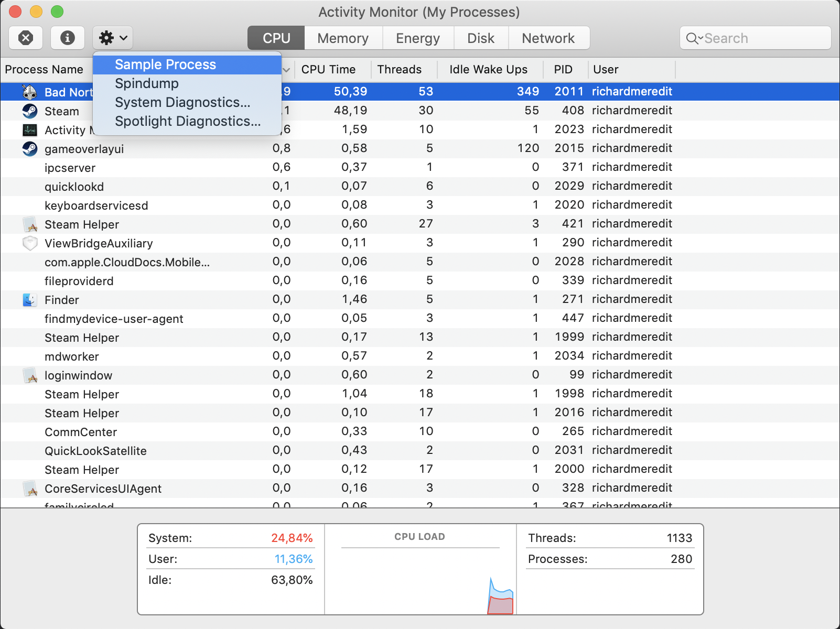Sort by the PID column header
The height and width of the screenshot is (629, 840).
point(563,69)
